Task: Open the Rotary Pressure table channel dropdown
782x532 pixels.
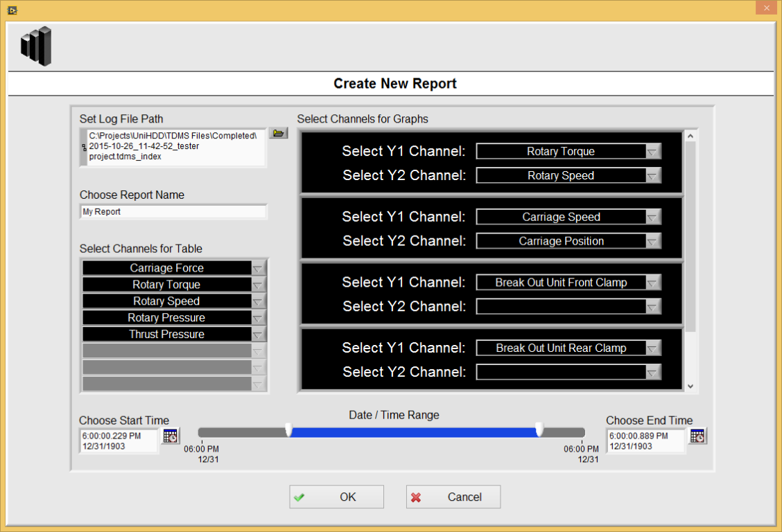Action: tap(258, 317)
